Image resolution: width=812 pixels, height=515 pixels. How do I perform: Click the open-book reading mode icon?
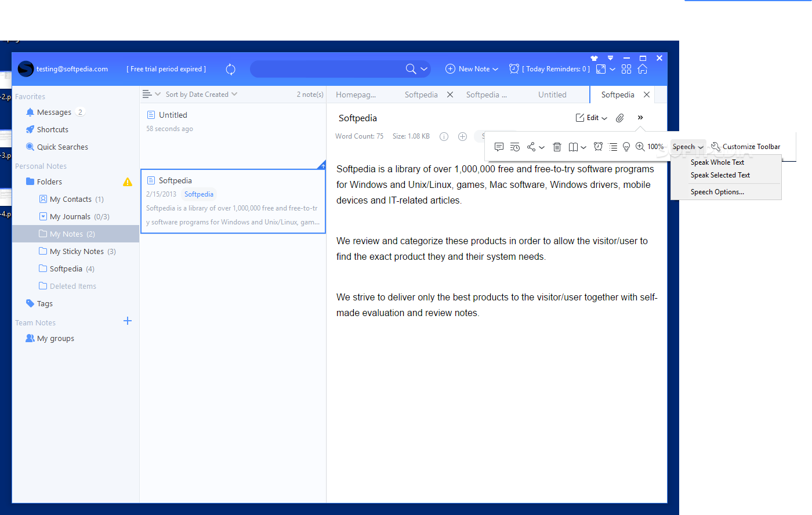tap(573, 147)
